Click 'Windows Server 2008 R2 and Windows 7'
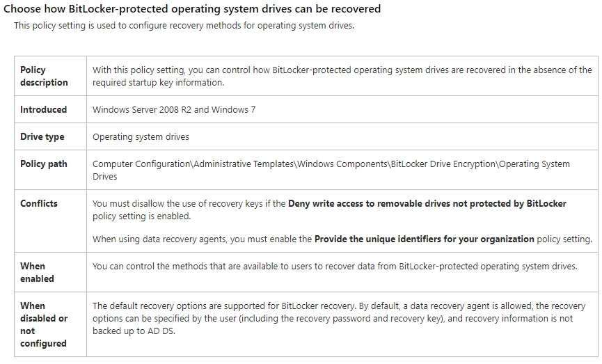The height and width of the screenshot is (364, 602). coord(174,109)
